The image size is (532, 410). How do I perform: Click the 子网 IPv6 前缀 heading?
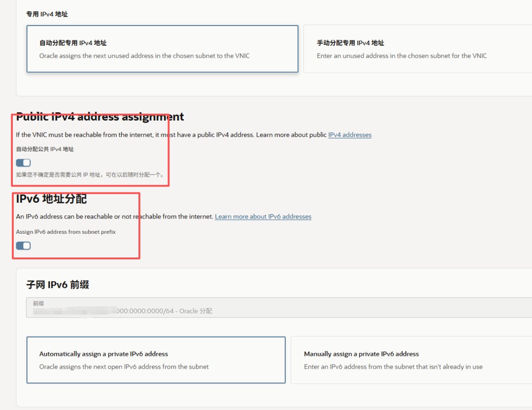(58, 284)
